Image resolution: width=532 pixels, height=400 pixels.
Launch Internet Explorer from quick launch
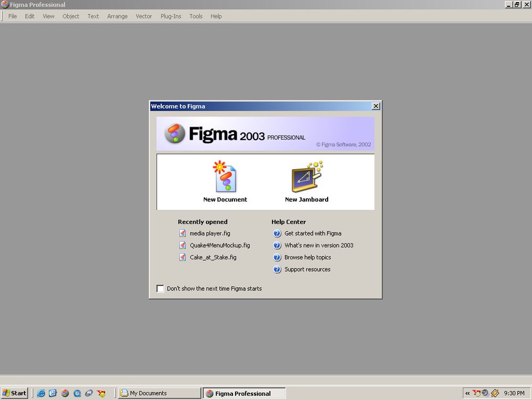coord(41,393)
